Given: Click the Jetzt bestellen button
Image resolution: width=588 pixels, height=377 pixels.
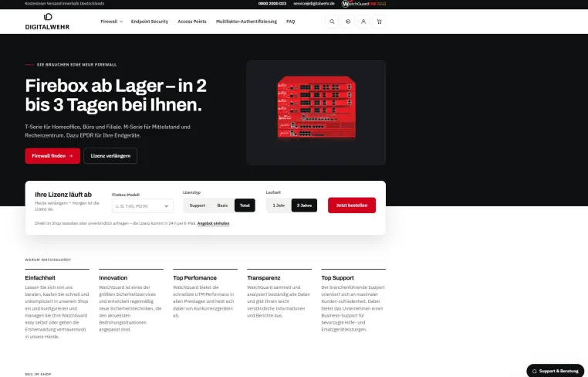Looking at the screenshot, I should point(352,205).
